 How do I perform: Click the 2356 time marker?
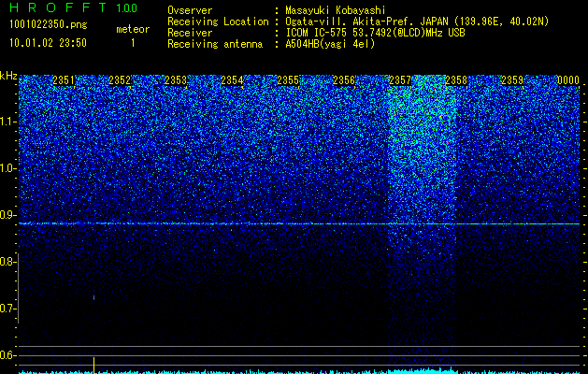pos(344,80)
